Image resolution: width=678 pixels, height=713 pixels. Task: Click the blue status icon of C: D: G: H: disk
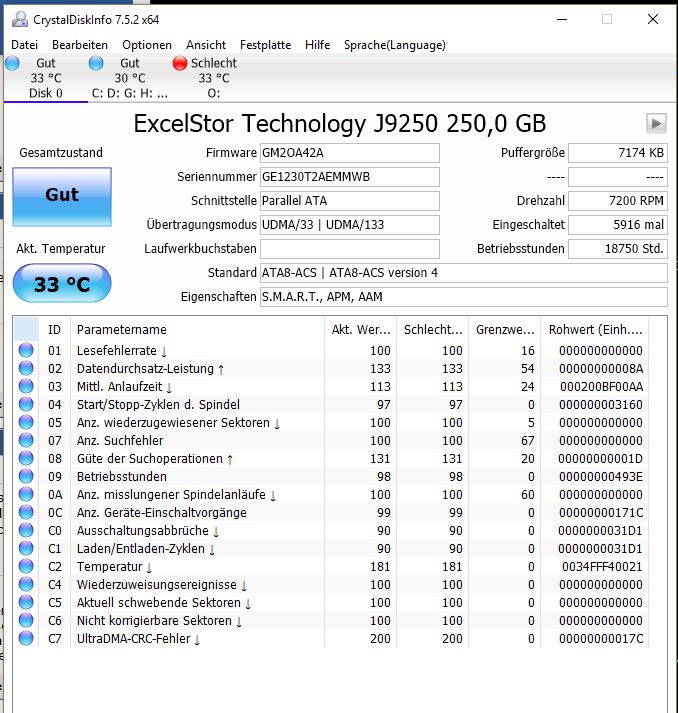pyautogui.click(x=96, y=63)
